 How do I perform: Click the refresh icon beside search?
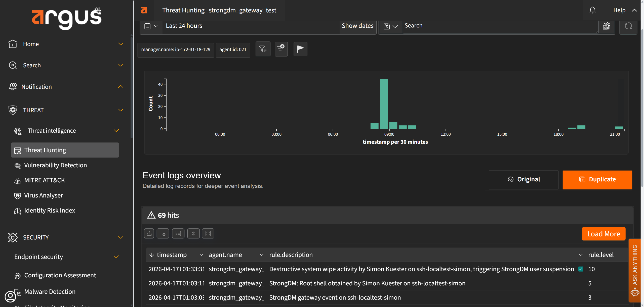[x=628, y=26]
